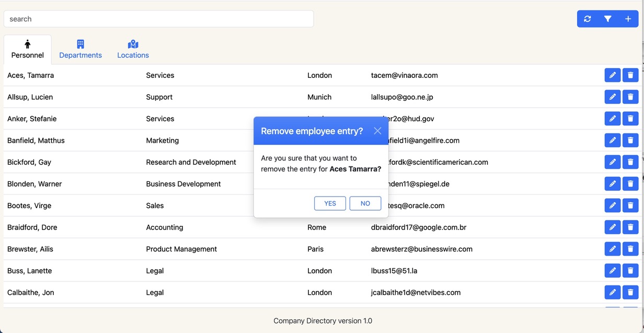
Task: Confirm removal with the YES button
Action: [330, 203]
